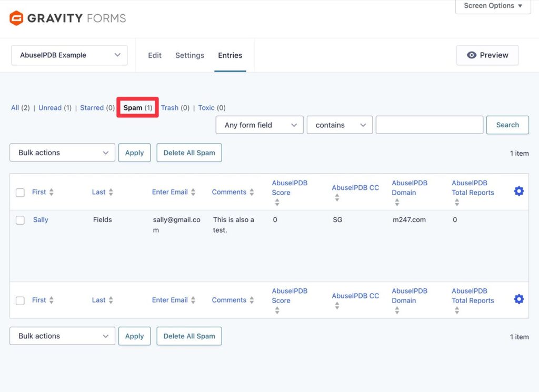
Task: Sort by First column header link
Action: point(39,192)
